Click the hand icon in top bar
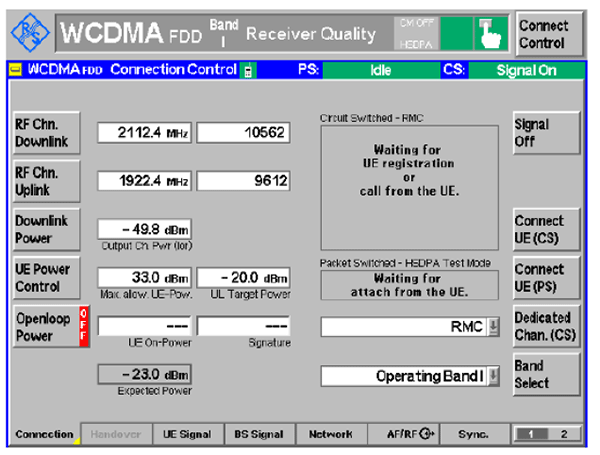This screenshot has height=455, width=600. tap(490, 33)
